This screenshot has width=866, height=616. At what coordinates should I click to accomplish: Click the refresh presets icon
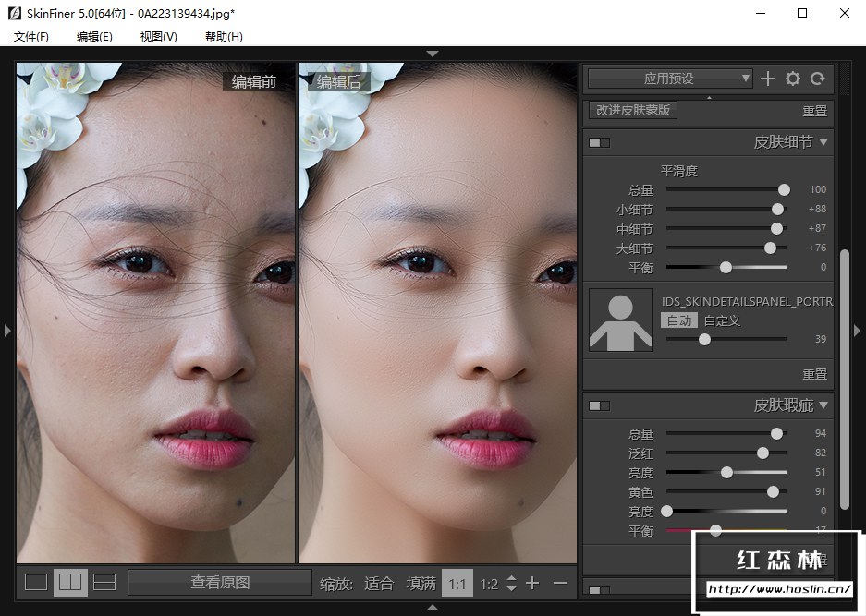817,79
